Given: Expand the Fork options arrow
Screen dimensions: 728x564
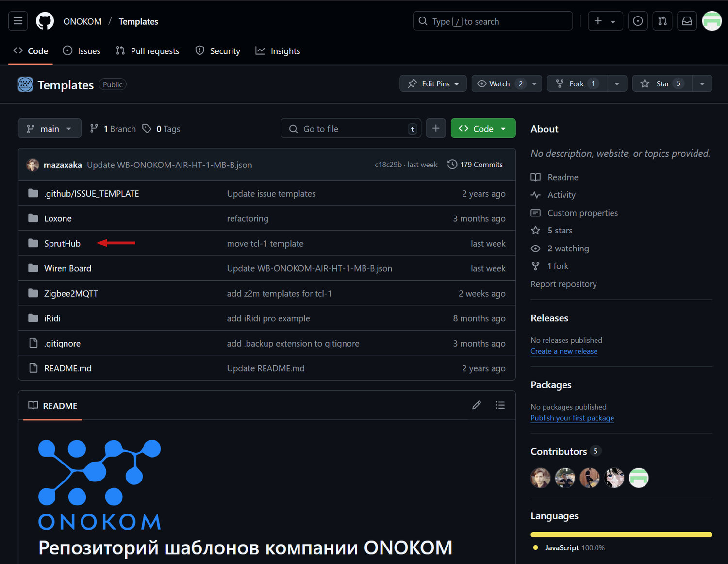Looking at the screenshot, I should click(617, 83).
